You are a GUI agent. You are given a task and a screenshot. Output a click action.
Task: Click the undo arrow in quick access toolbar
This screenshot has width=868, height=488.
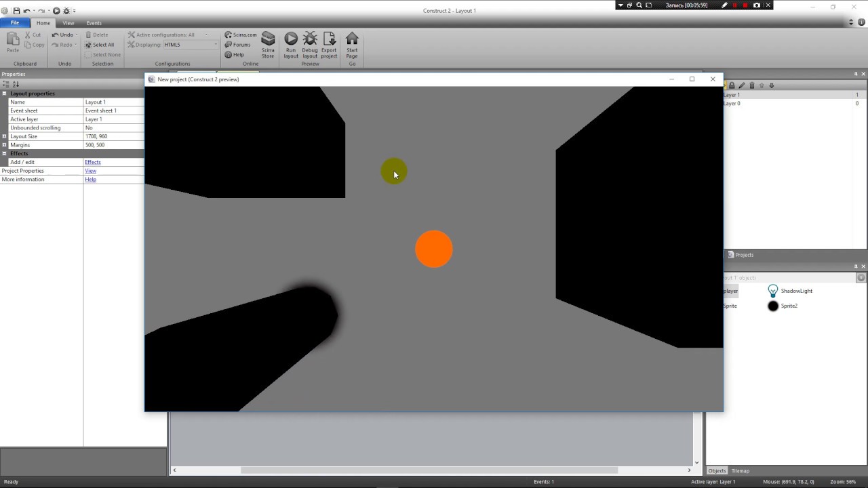point(26,11)
